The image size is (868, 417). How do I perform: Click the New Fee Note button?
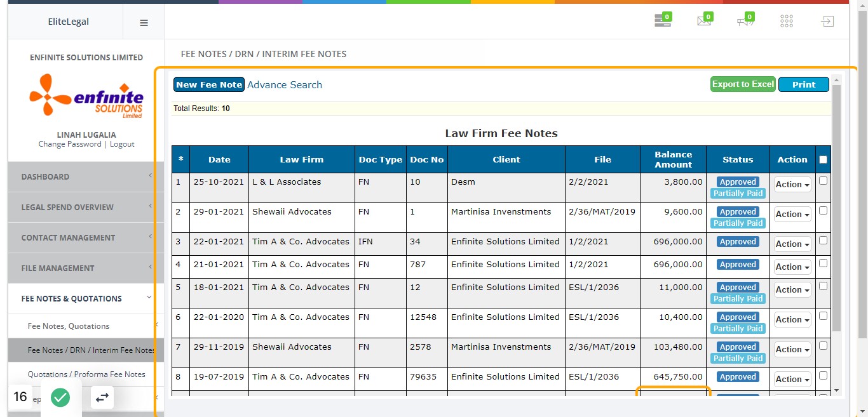tap(209, 84)
